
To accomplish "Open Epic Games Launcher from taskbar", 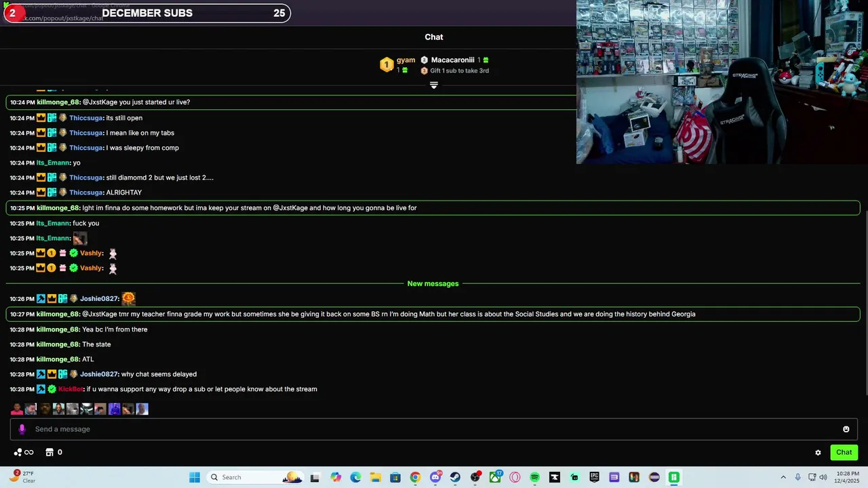I will [x=594, y=477].
